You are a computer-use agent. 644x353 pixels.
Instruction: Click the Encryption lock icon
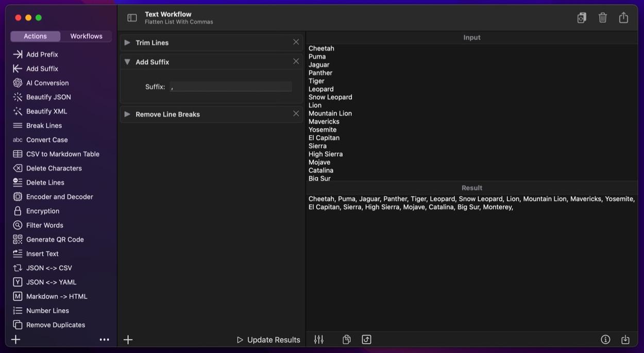18,211
